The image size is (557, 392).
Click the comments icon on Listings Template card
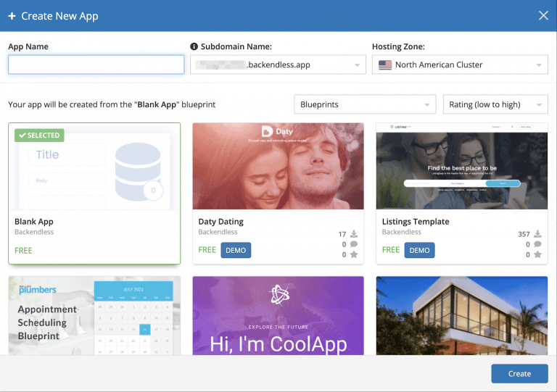point(537,244)
